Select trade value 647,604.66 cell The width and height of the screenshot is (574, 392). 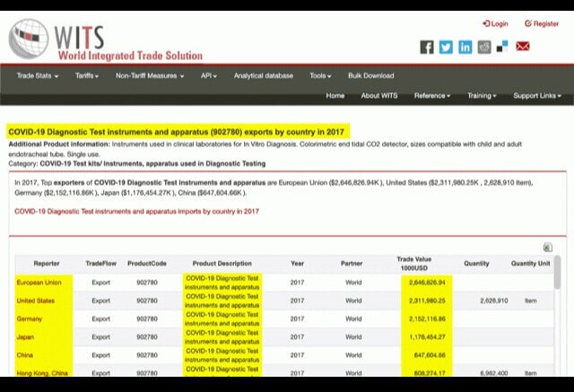point(430,355)
